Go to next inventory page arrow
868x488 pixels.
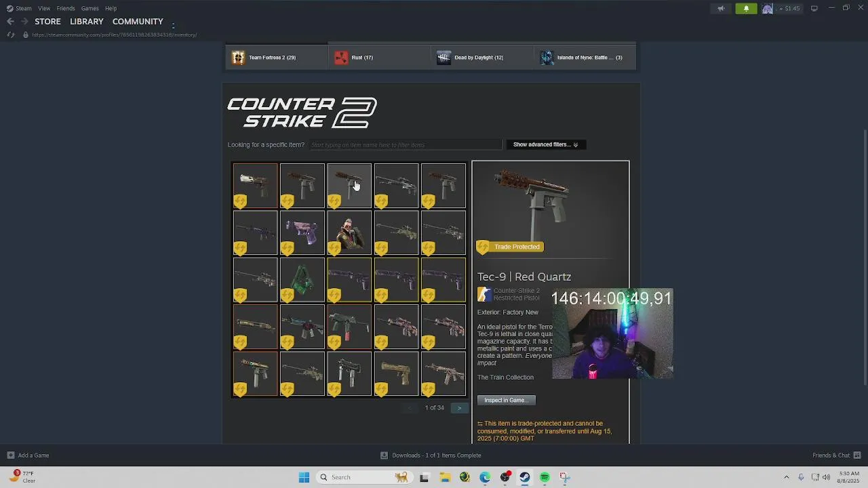(x=459, y=408)
